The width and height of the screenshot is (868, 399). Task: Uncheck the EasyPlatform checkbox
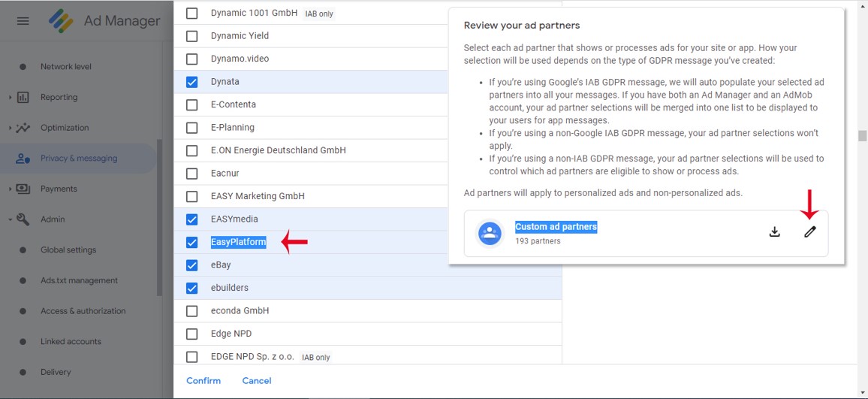pos(191,242)
